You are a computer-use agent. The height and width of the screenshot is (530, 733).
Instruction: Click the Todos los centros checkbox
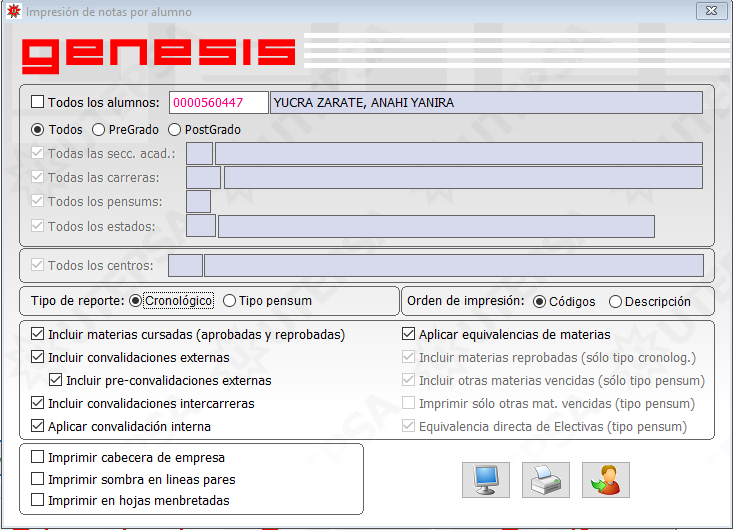click(37, 265)
